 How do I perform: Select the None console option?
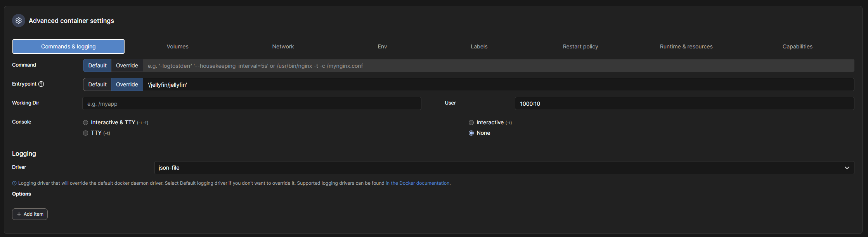[471, 133]
